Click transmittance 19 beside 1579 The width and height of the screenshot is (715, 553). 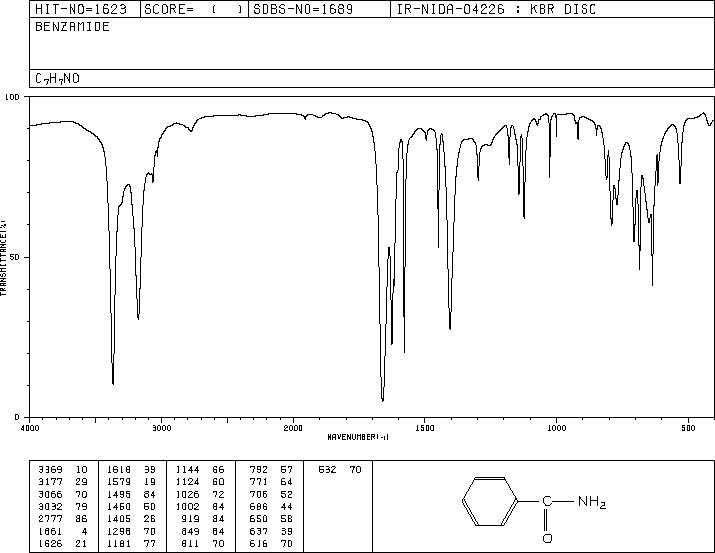150,482
